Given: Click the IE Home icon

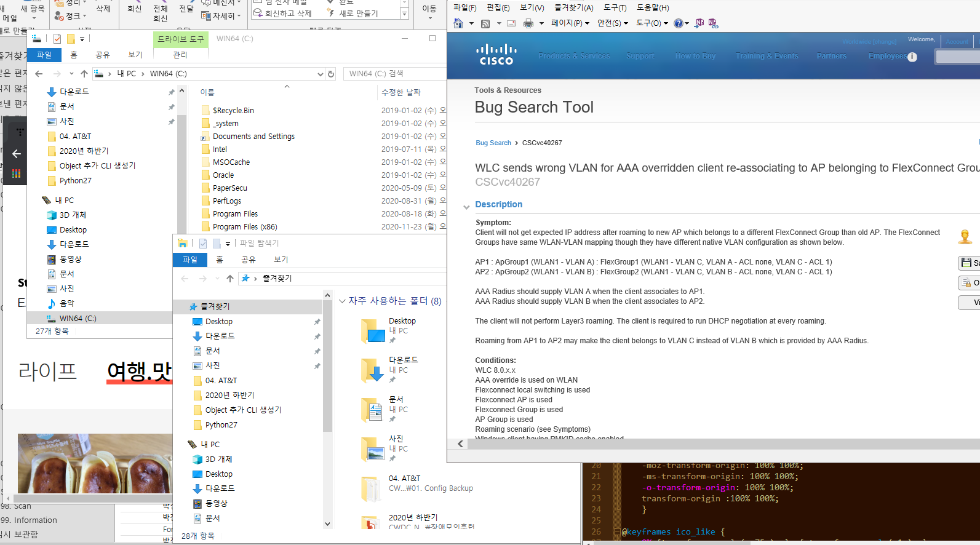Looking at the screenshot, I should 458,23.
